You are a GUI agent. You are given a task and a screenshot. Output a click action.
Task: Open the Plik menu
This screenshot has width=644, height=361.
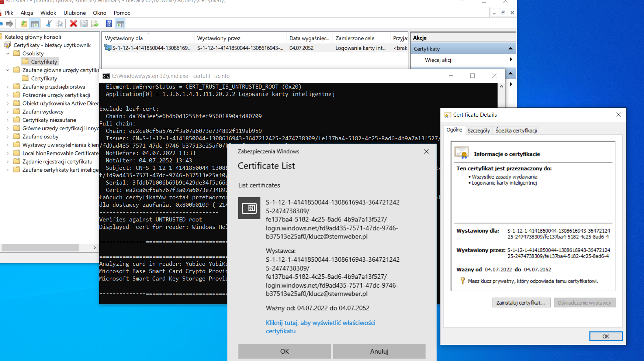9,13
